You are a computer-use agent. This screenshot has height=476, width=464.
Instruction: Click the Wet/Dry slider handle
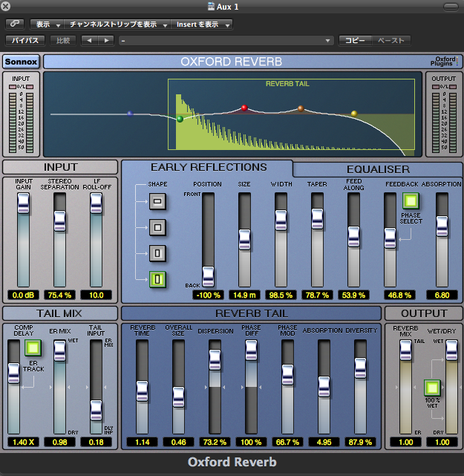pos(452,351)
